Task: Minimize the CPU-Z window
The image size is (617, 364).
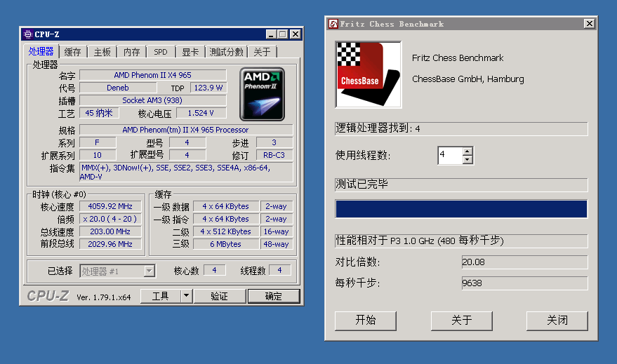Action: pos(271,34)
